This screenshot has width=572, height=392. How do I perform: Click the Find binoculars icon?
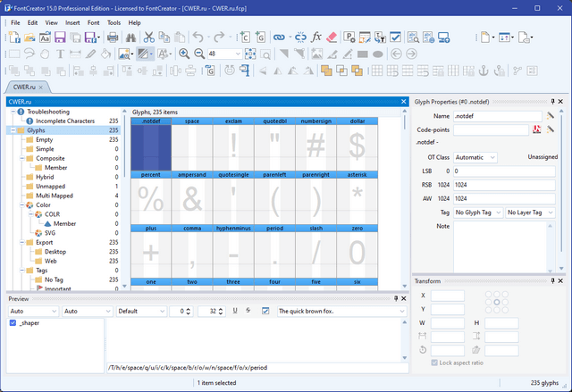[130, 38]
